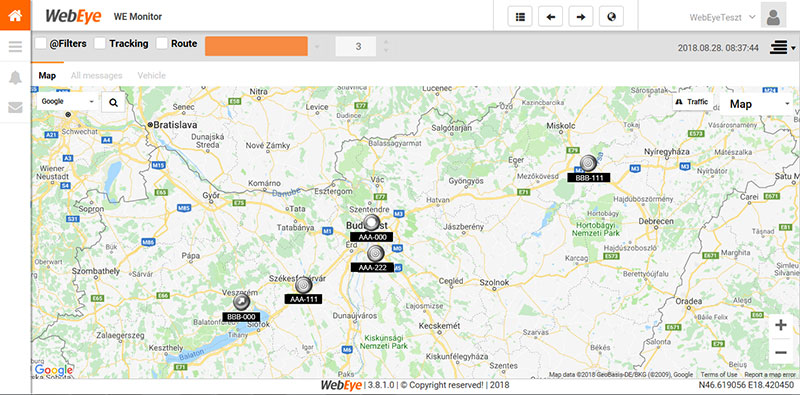Viewport: 800px width, 395px height.
Task: Switch to the All messages tab
Action: [x=96, y=76]
